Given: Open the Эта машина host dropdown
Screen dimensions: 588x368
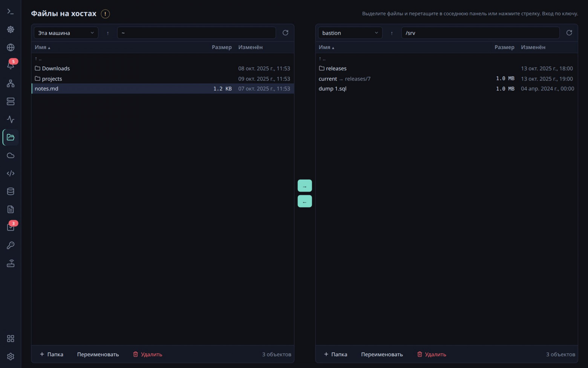Looking at the screenshot, I should pos(66,33).
